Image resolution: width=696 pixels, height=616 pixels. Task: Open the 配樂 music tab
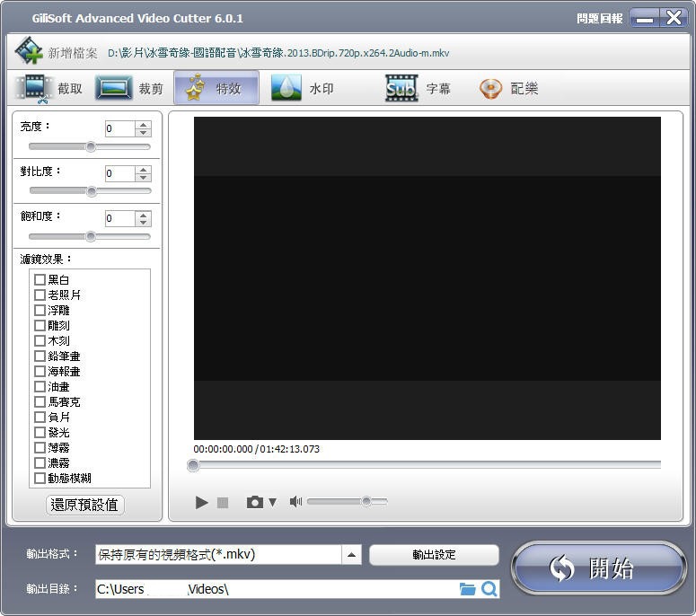pos(508,88)
